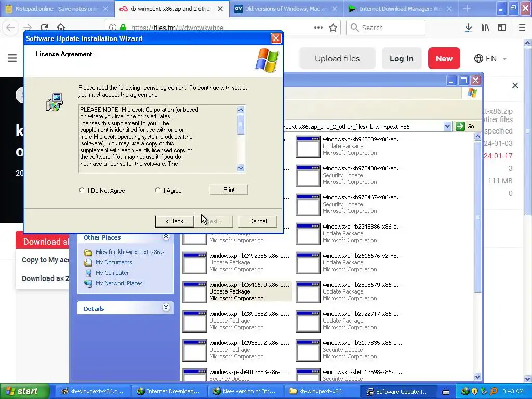The width and height of the screenshot is (532, 399).
Task: Click the browser page scrollbar thumb
Action: (527, 132)
